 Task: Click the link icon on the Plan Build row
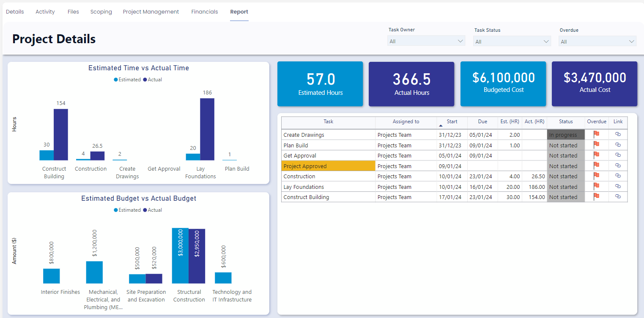coord(618,145)
